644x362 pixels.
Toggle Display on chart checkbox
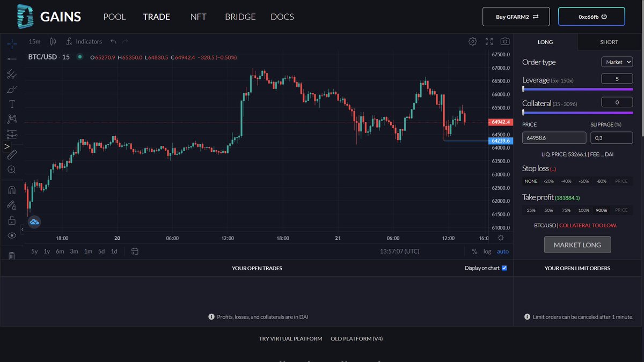click(x=504, y=268)
